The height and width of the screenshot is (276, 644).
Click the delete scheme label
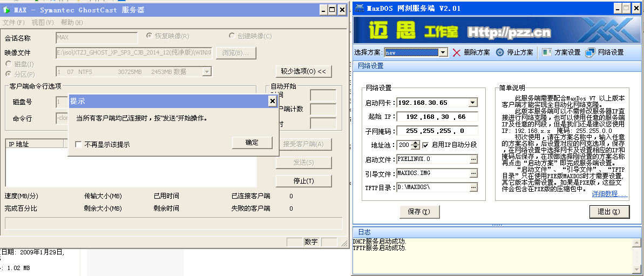(477, 52)
